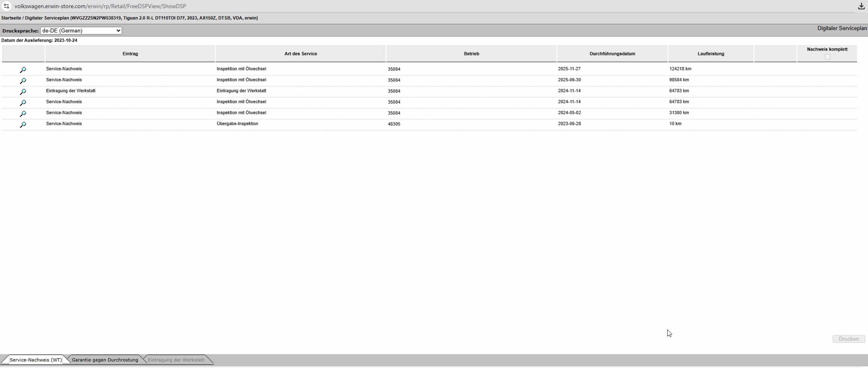Click Betrieb 35084 in the 2024-05-02 row

pos(394,113)
